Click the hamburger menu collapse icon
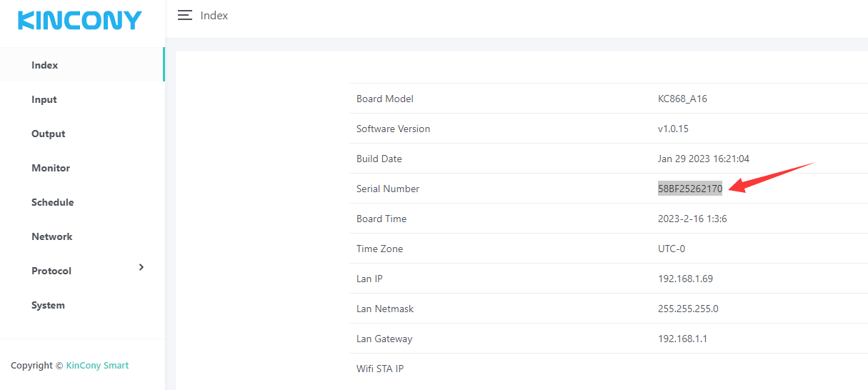This screenshot has height=390, width=868. coord(185,15)
